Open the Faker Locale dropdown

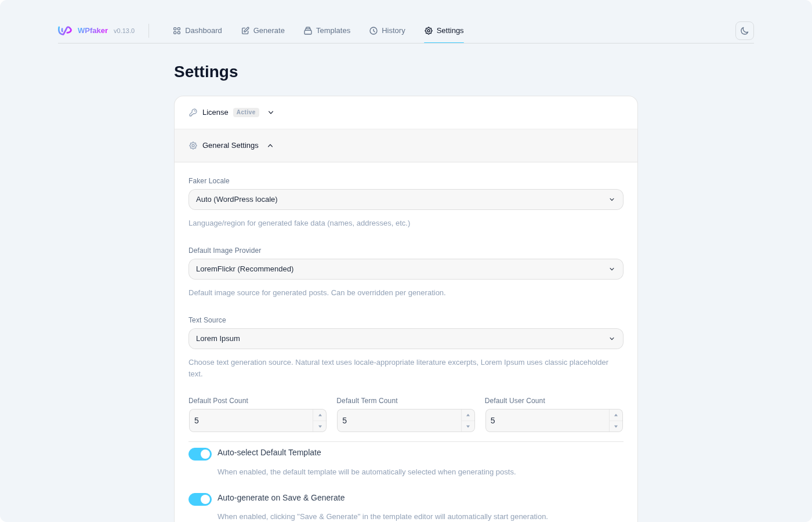click(406, 200)
